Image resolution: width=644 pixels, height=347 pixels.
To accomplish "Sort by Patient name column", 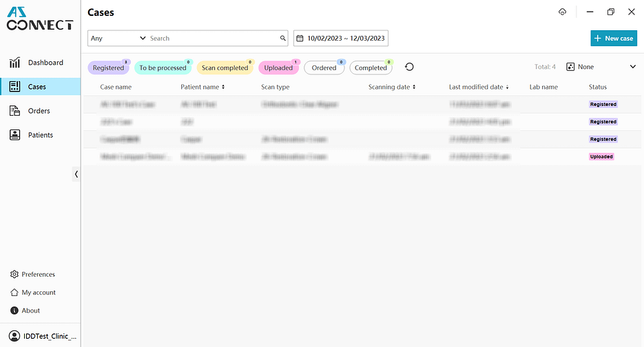I will click(x=202, y=87).
